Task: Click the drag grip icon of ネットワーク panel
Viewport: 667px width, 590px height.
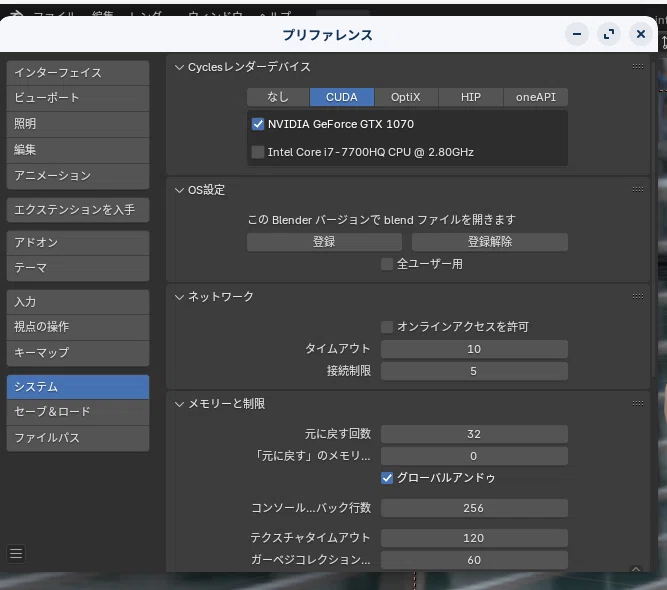Action: [x=638, y=296]
